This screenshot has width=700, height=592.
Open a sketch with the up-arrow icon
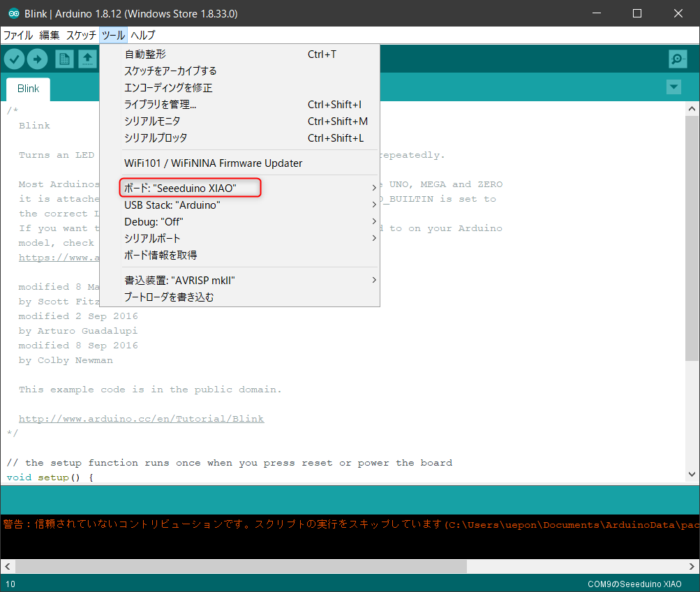coord(87,59)
